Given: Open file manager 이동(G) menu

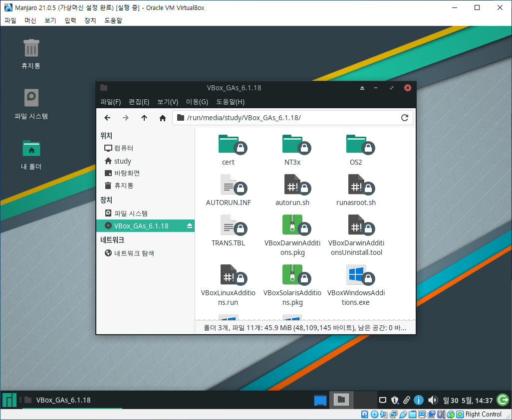Looking at the screenshot, I should 197,102.
